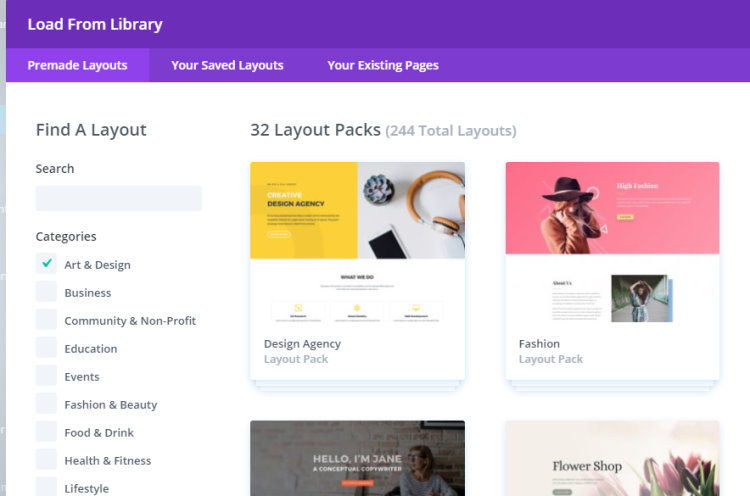750x496 pixels.
Task: Toggle Health & Fitness category checkbox
Action: [x=46, y=459]
